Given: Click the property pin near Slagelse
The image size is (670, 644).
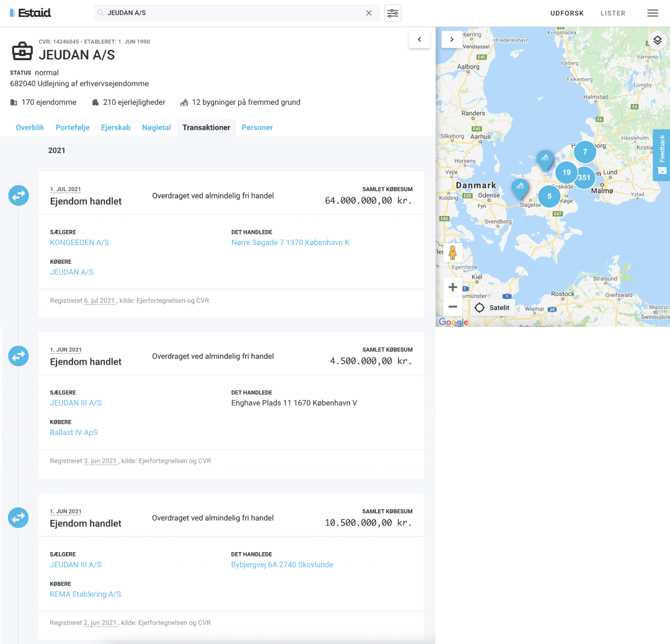Looking at the screenshot, I should coord(520,187).
